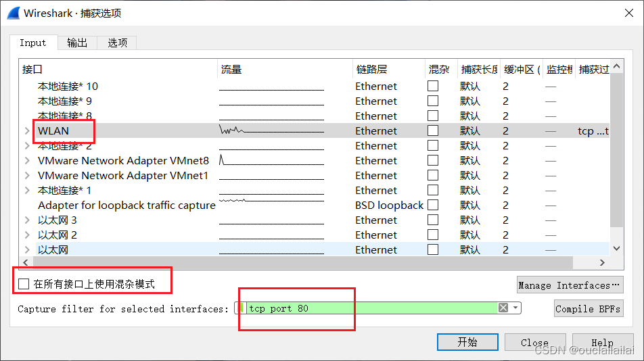Viewport: 644px width, 361px height.
Task: Expand the 本地连接* 1 interface row
Action: pyautogui.click(x=27, y=191)
